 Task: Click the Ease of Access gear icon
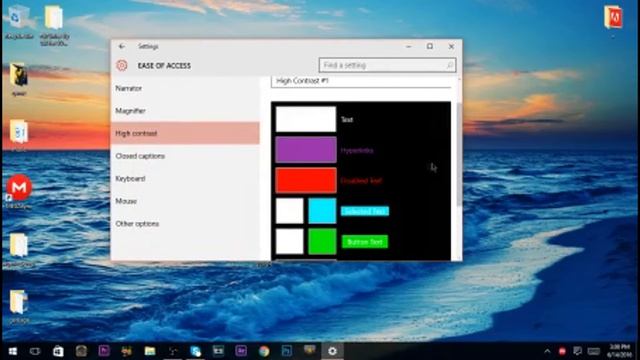(122, 65)
